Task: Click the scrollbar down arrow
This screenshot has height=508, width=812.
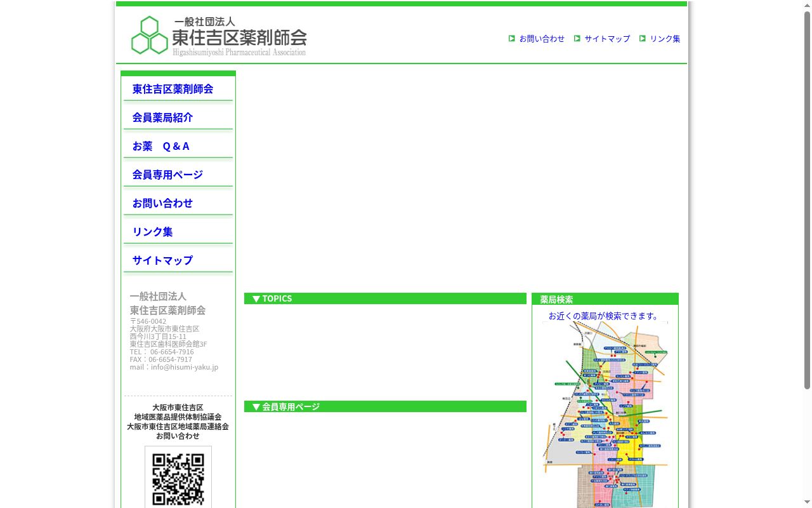Action: (x=807, y=503)
